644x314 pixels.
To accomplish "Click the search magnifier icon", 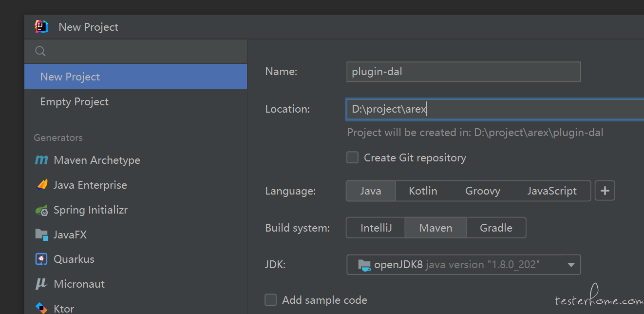I will click(40, 51).
